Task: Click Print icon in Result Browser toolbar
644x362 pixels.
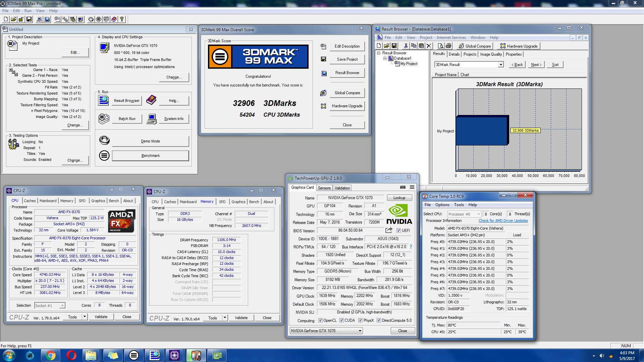Action: (x=448, y=46)
